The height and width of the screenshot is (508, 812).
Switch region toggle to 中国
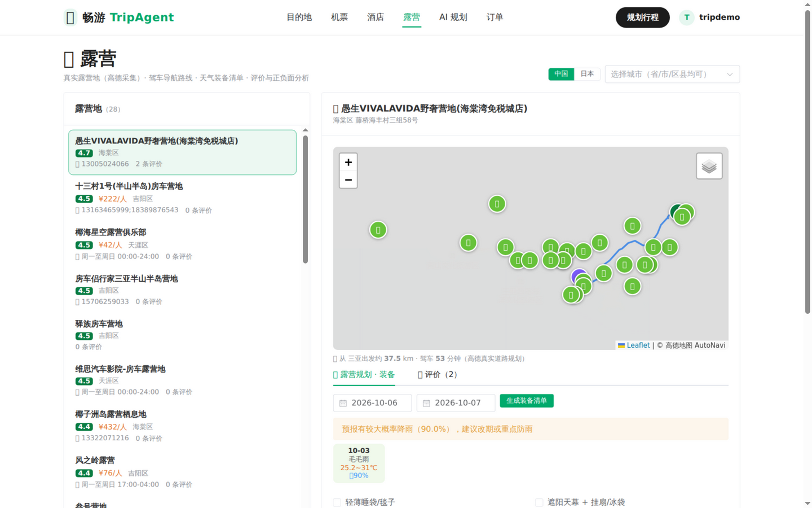click(x=561, y=74)
